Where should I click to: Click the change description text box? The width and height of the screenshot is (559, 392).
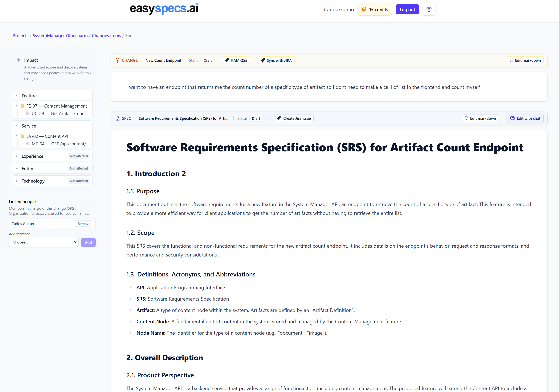coord(329,87)
